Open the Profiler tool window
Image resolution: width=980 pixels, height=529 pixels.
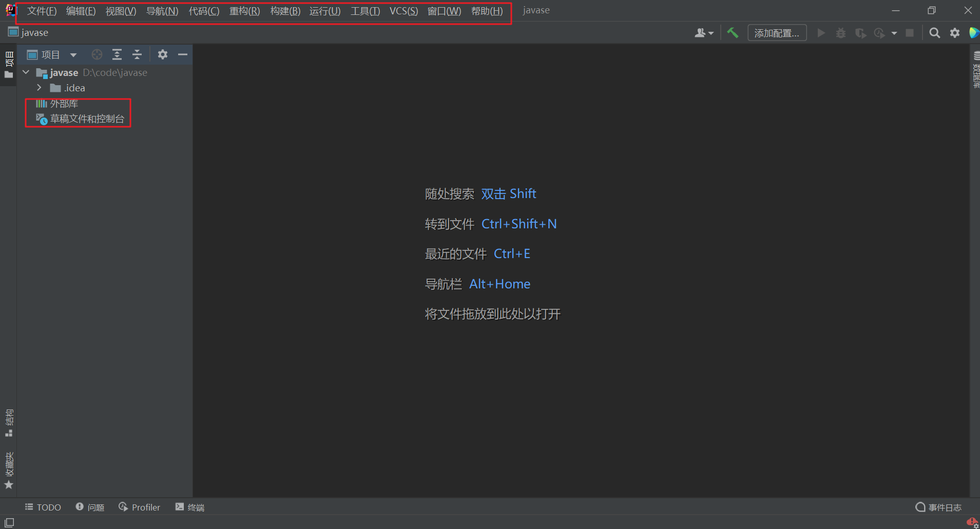(x=139, y=507)
